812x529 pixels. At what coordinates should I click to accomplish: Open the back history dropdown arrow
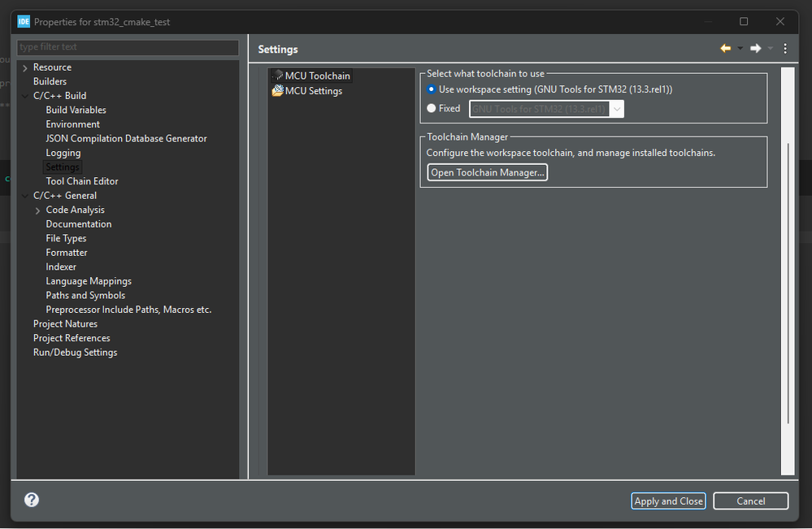[x=740, y=49]
